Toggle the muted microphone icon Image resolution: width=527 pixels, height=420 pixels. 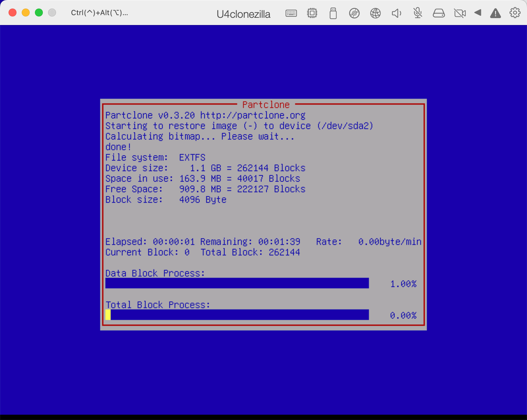[418, 13]
